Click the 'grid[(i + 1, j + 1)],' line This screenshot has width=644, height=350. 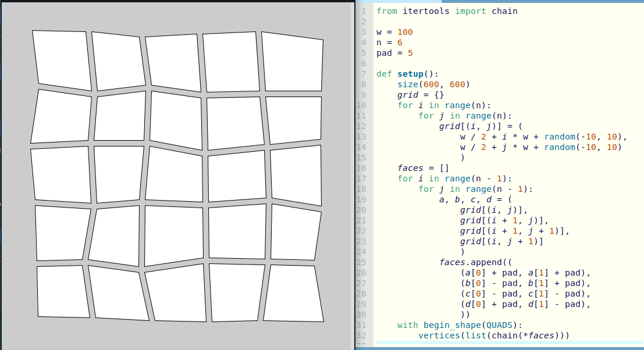[x=515, y=231]
